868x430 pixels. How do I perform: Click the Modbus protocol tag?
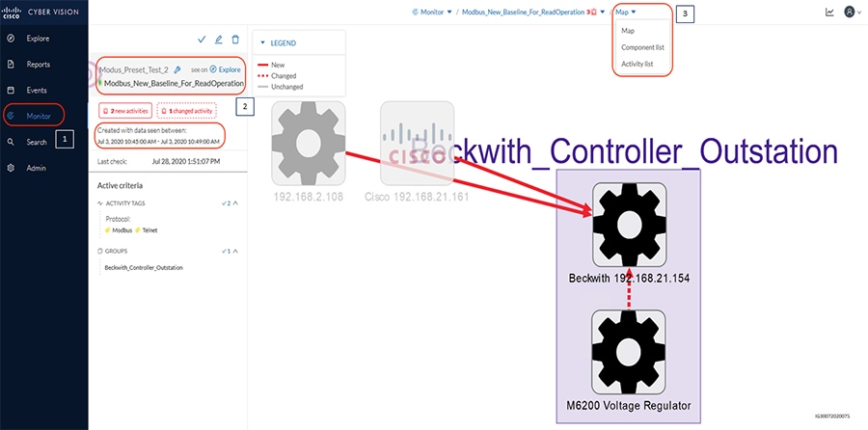(119, 230)
